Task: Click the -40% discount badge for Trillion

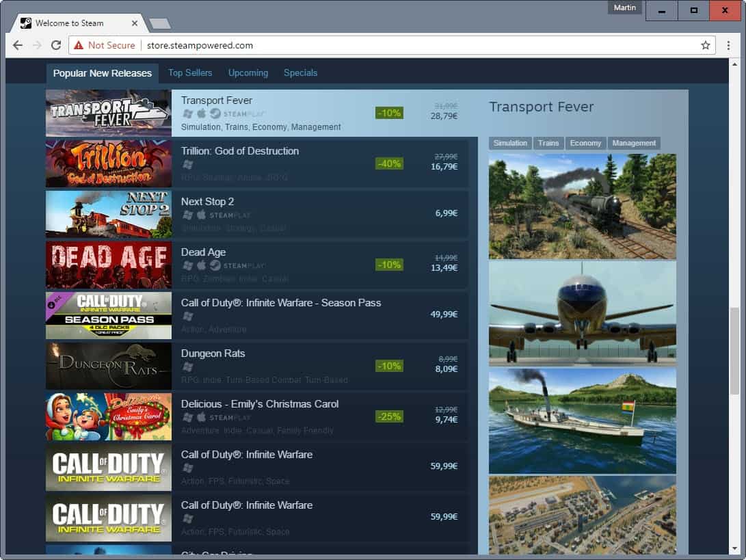Action: pyautogui.click(x=388, y=163)
